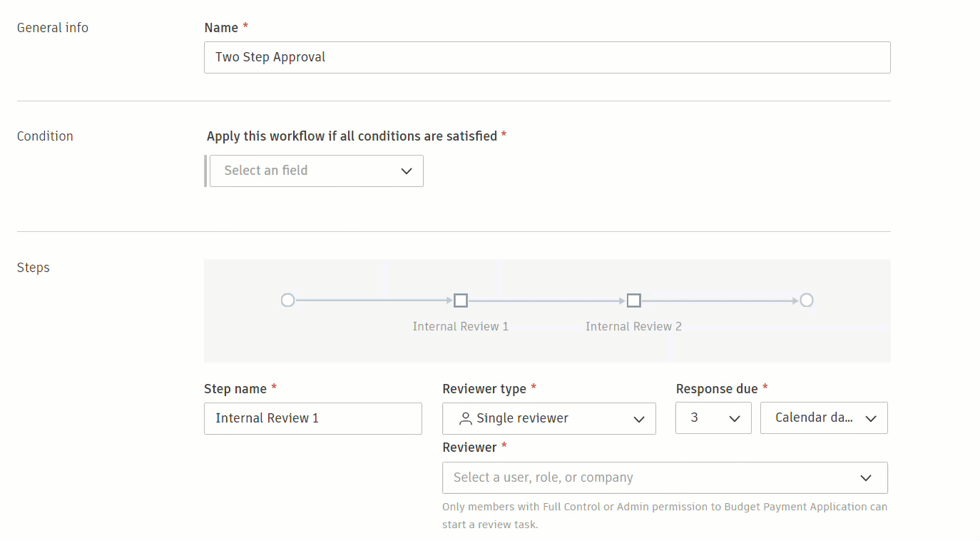Click the Reviewer field chevron arrow
The image size is (980, 541).
[x=866, y=478]
